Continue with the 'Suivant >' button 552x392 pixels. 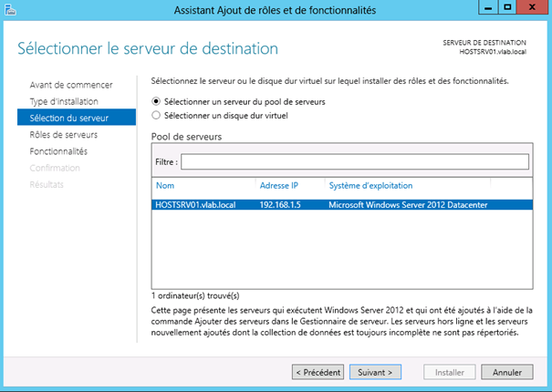375,372
